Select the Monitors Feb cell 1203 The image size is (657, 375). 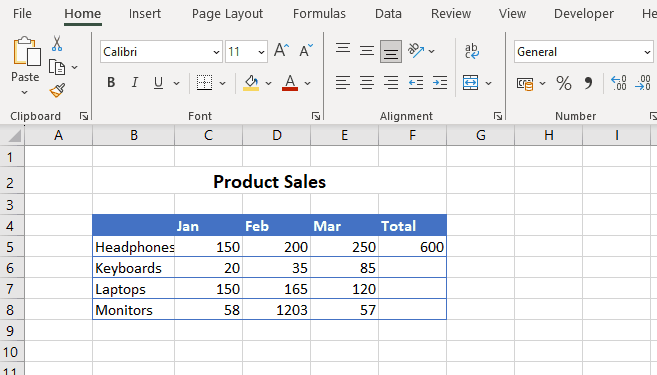click(x=277, y=310)
